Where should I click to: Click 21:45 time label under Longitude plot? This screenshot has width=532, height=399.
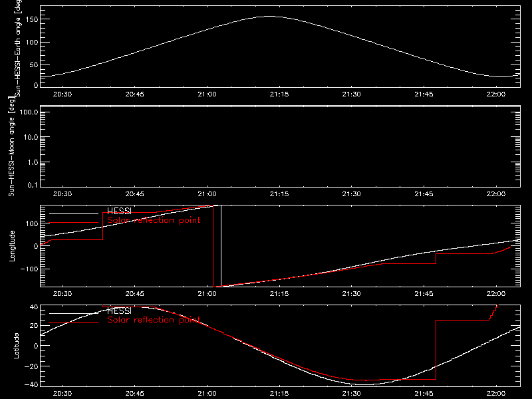click(x=424, y=293)
